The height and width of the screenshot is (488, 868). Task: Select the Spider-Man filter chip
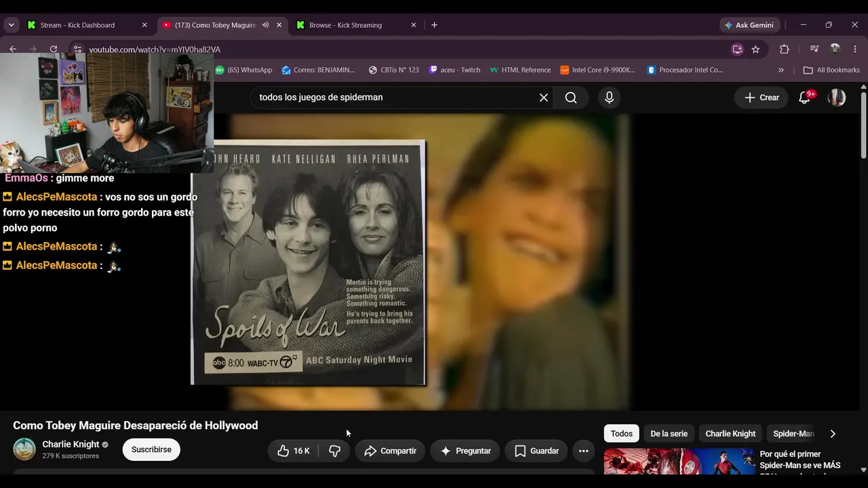coord(793,434)
